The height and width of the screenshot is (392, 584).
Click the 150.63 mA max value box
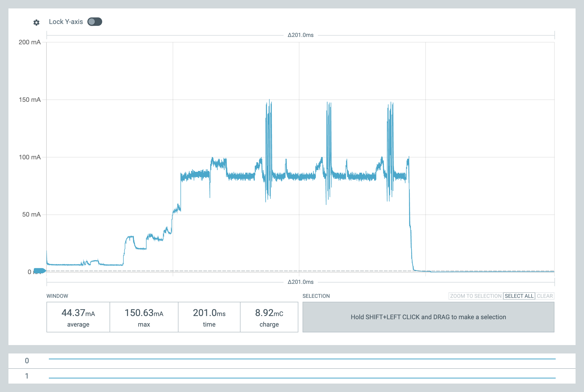(x=144, y=317)
